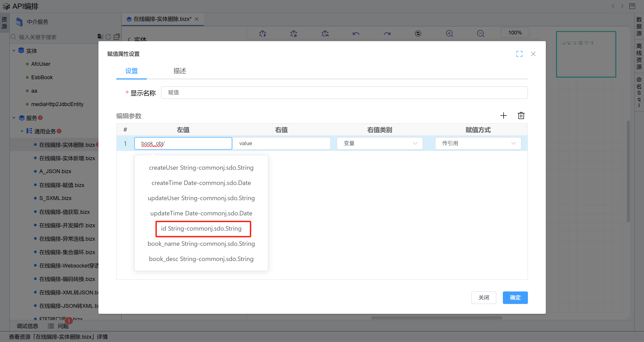Click the zoom out magnifier icon
644x342 pixels.
point(480,33)
